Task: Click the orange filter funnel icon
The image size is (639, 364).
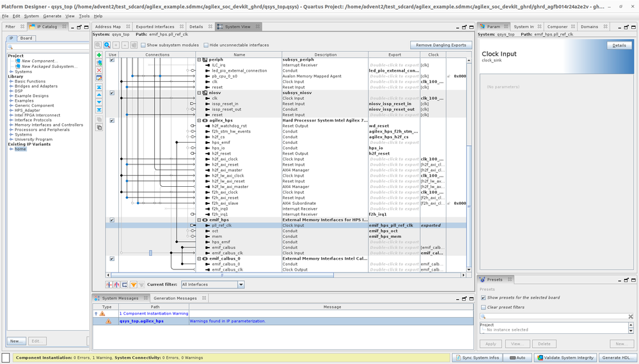Action: pyautogui.click(x=134, y=285)
